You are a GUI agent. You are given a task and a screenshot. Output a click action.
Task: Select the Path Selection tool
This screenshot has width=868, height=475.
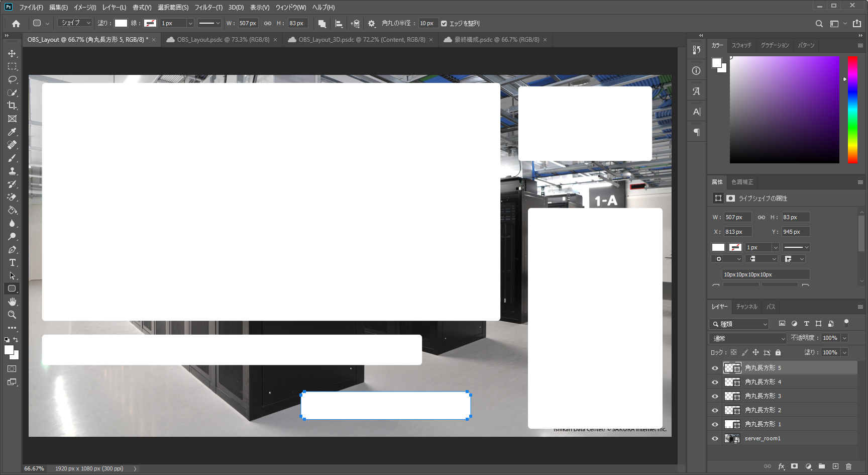pos(12,275)
